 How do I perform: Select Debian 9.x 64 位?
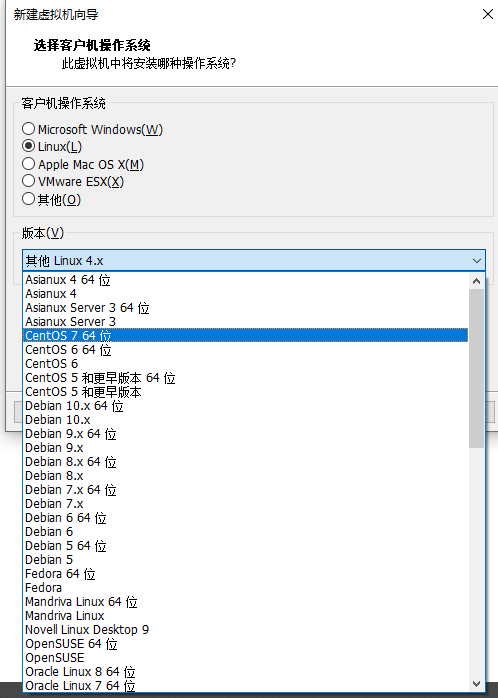point(245,434)
